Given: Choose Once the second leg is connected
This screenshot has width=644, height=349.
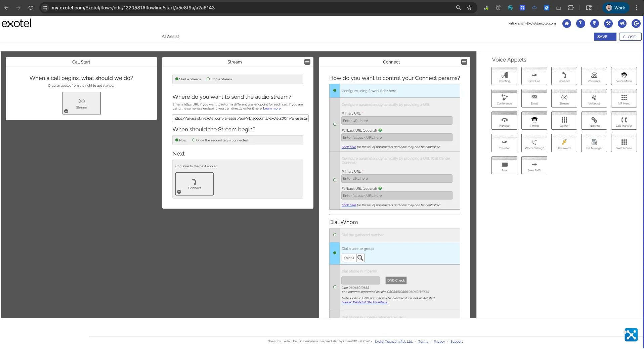Looking at the screenshot, I should point(194,140).
